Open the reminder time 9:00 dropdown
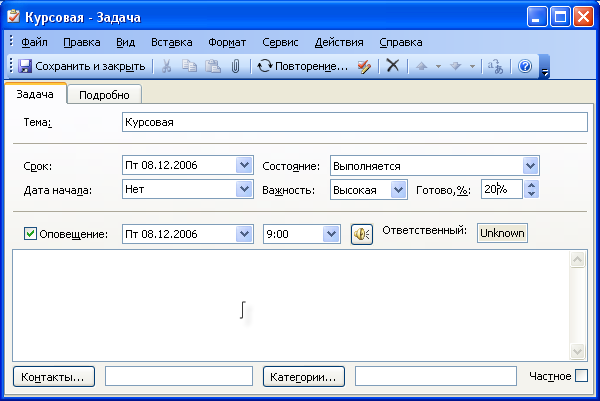 click(x=331, y=234)
